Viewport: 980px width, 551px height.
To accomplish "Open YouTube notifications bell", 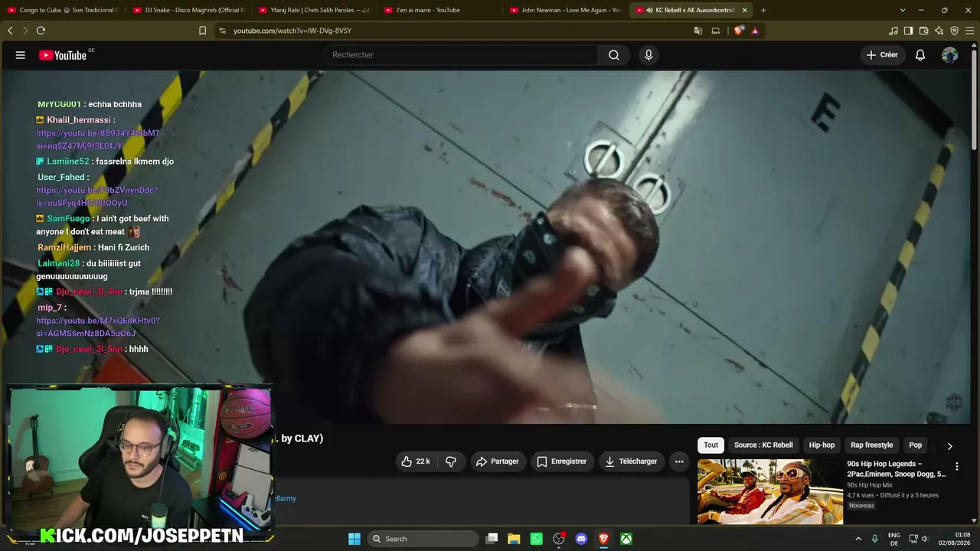I will tap(920, 55).
